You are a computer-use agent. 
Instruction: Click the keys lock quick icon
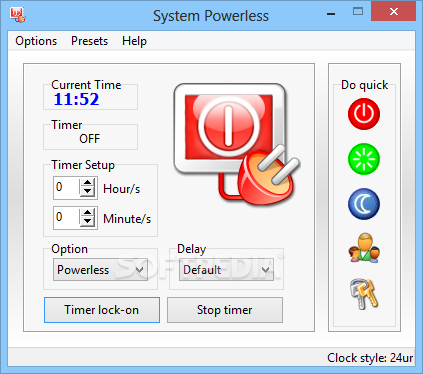(x=364, y=294)
